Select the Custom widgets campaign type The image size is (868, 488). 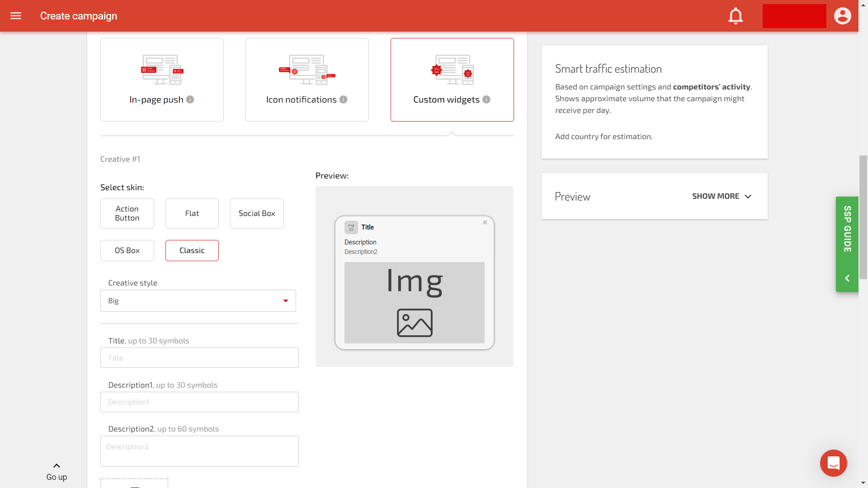click(x=452, y=79)
